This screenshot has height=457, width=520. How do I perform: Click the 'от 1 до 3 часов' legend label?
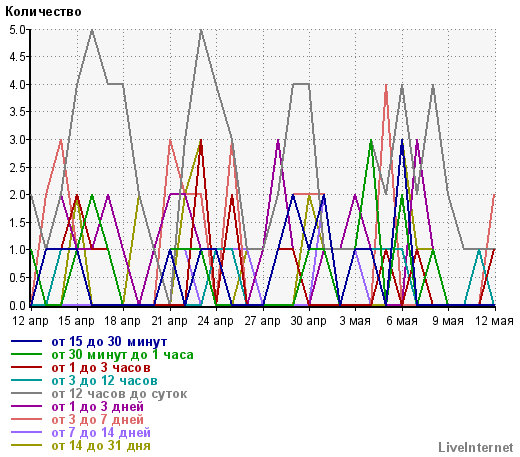click(x=101, y=368)
